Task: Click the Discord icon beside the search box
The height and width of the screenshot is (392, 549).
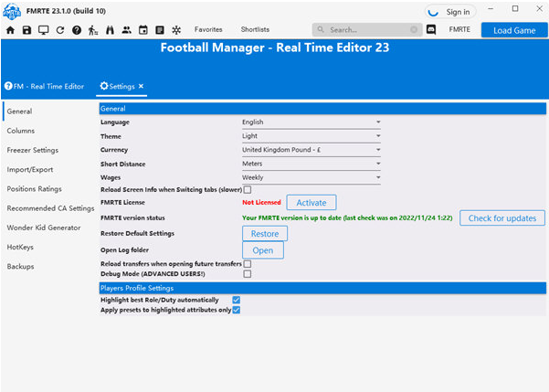Action: pos(430,30)
